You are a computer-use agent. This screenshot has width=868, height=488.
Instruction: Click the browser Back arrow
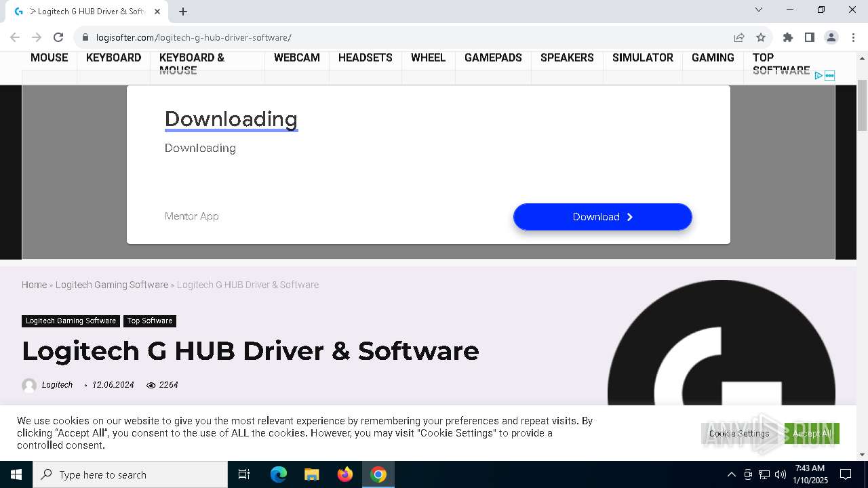click(15, 37)
